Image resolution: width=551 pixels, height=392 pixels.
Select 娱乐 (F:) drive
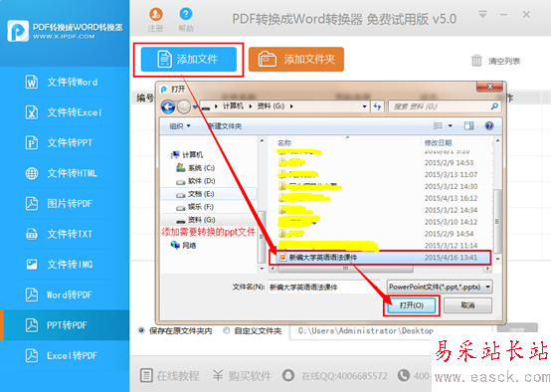click(196, 207)
